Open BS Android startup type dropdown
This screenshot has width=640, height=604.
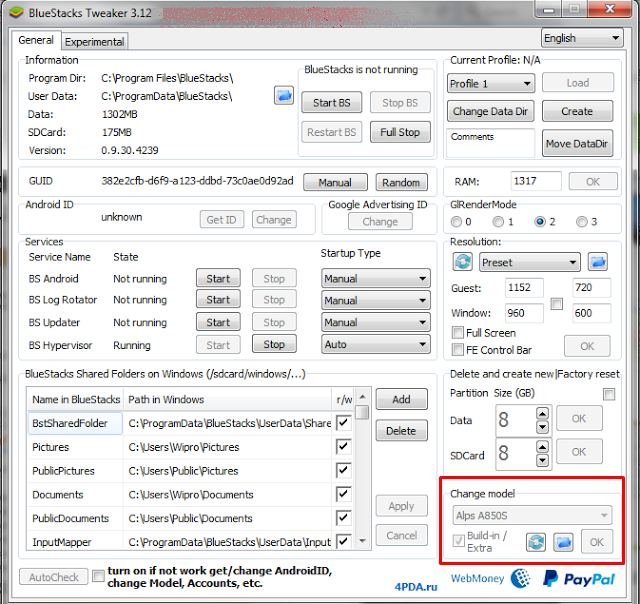[376, 279]
